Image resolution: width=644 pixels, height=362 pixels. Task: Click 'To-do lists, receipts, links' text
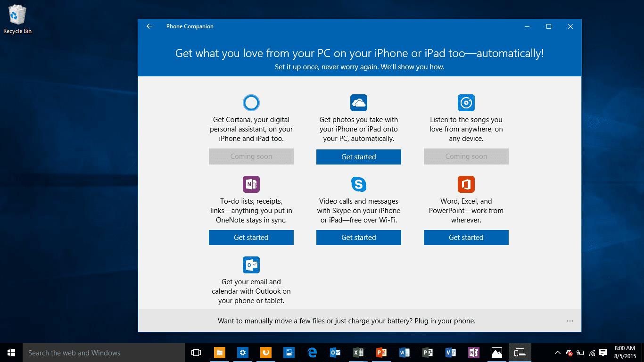251,211
